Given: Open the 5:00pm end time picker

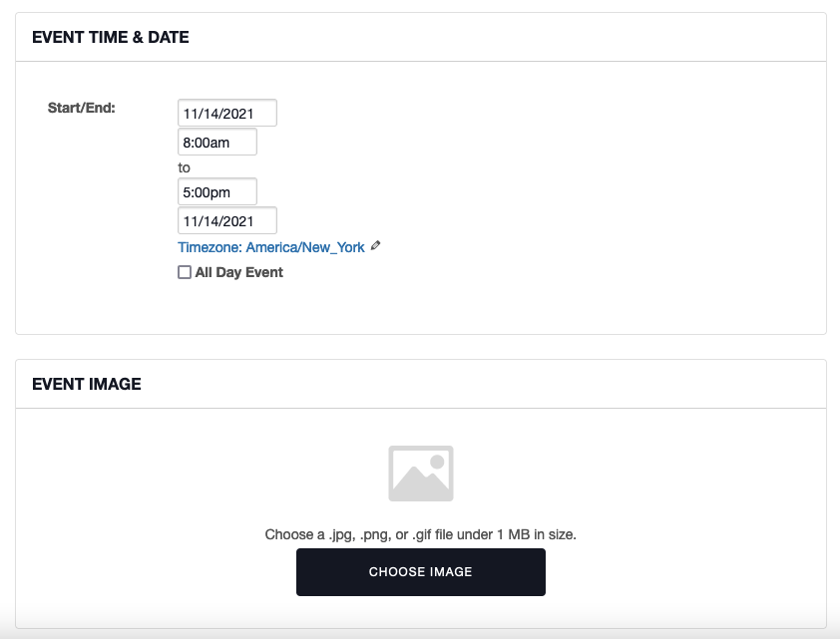Looking at the screenshot, I should (216, 191).
